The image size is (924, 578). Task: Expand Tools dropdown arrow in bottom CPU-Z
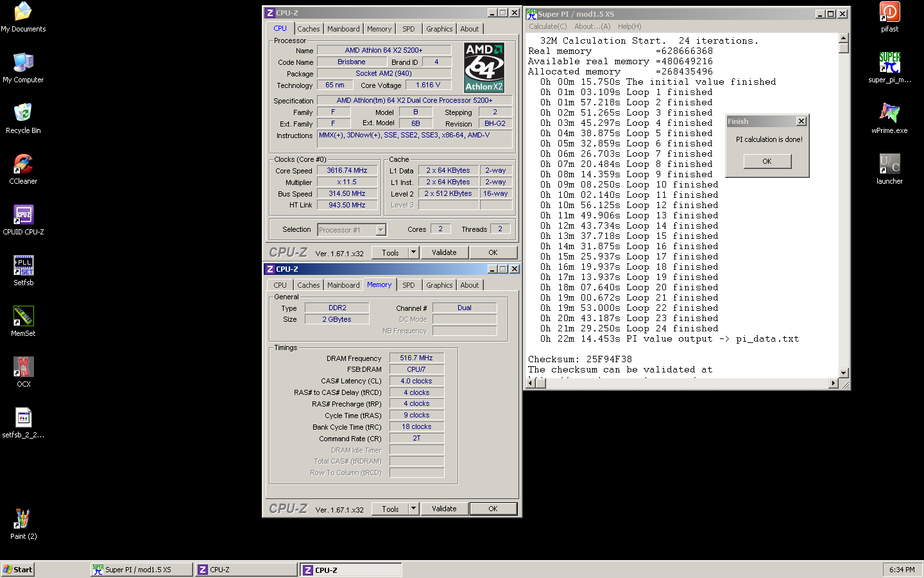413,509
